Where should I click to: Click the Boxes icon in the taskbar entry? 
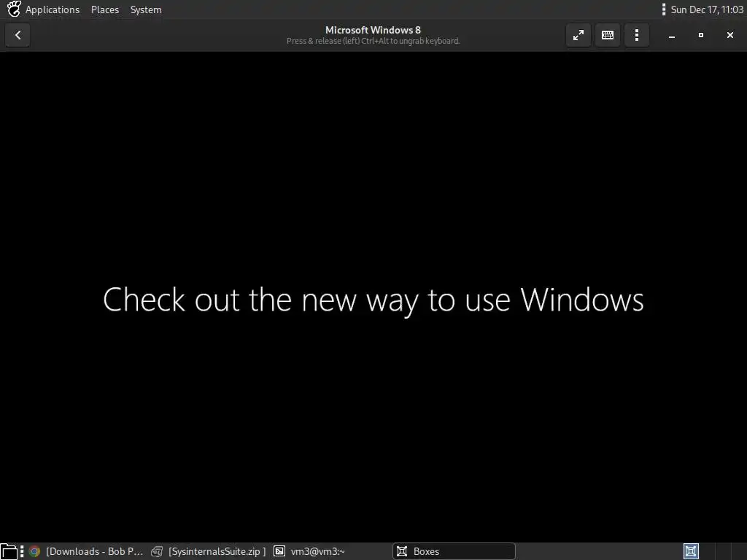[x=402, y=551]
